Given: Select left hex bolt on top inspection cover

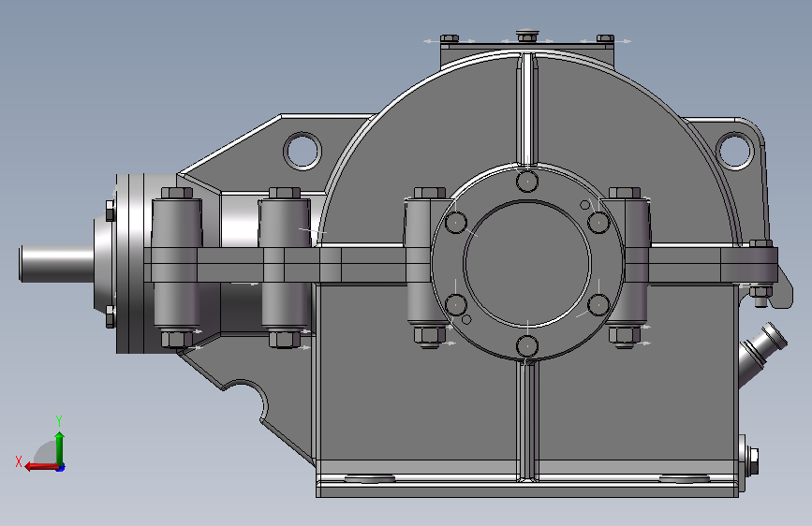Looking at the screenshot, I should 449,38.
